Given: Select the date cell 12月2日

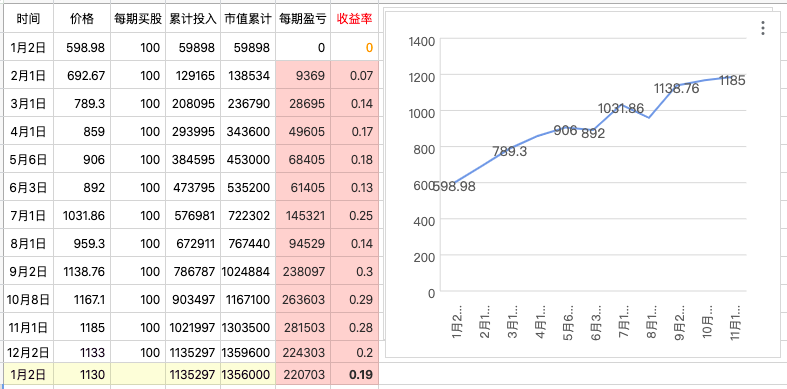Looking at the screenshot, I should tap(28, 352).
